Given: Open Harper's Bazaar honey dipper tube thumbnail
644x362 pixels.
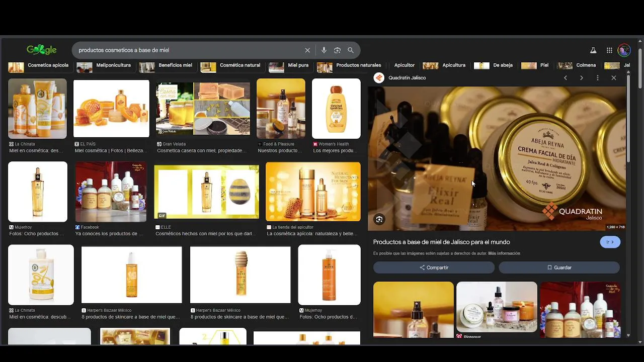Looking at the screenshot, I should (240, 275).
